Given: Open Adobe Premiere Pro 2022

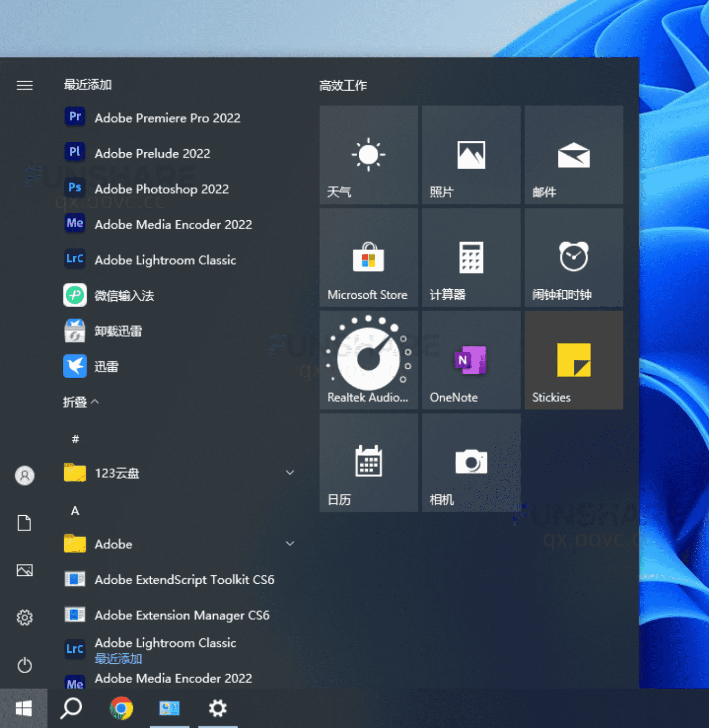Looking at the screenshot, I should [x=167, y=118].
